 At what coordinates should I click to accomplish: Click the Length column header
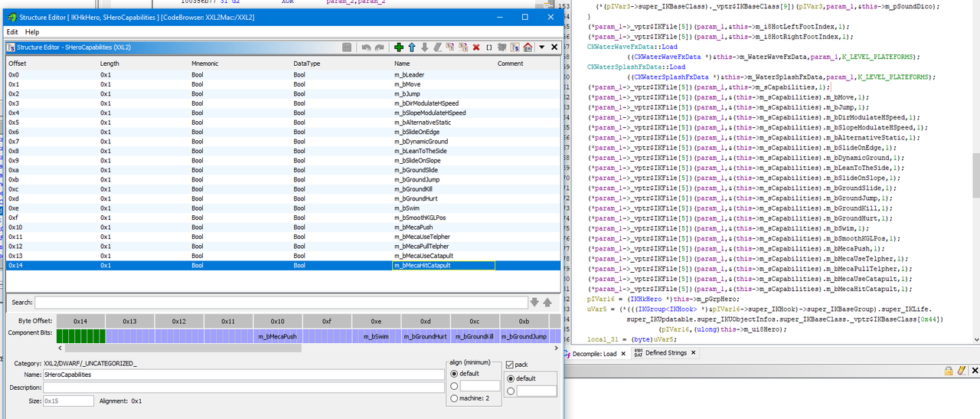143,64
